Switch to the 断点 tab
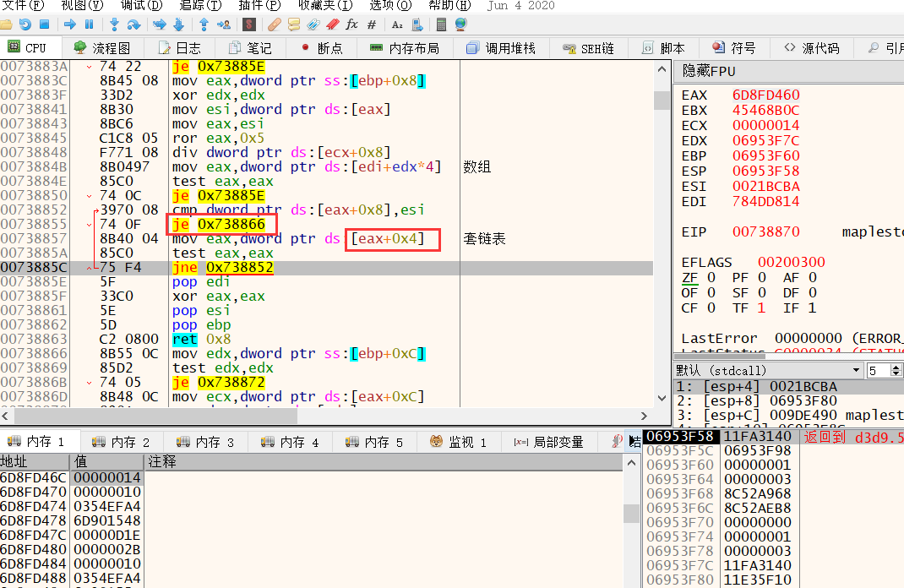The height and width of the screenshot is (588, 904). [320, 48]
